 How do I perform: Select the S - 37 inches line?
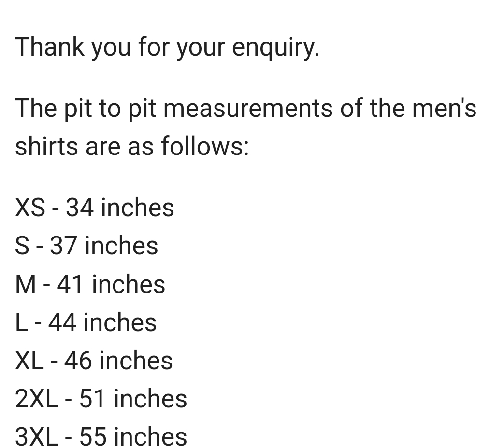pyautogui.click(x=86, y=246)
